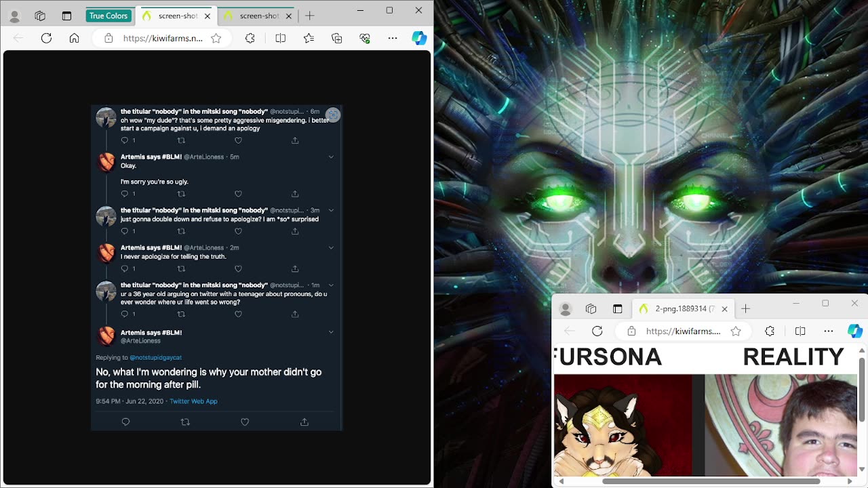Click the visual search icon on the image
Viewport: 868px width, 488px height.
click(333, 115)
